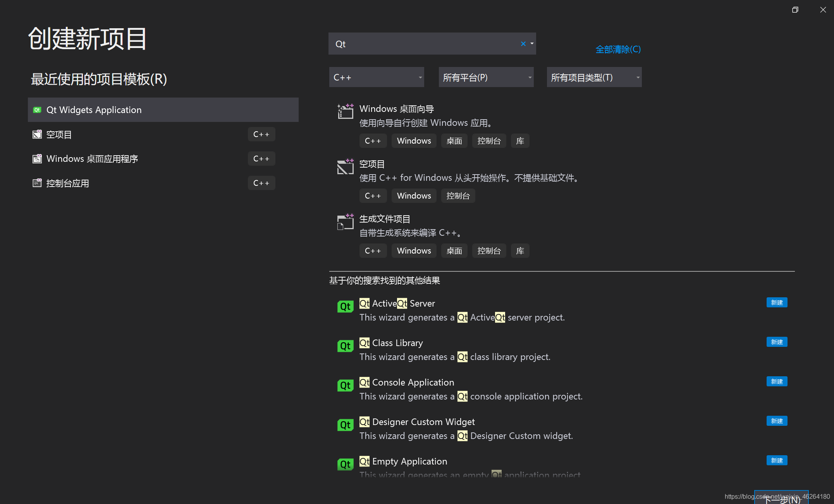This screenshot has width=834, height=504.
Task: Open the 所有平台(P) platform dropdown
Action: point(486,77)
